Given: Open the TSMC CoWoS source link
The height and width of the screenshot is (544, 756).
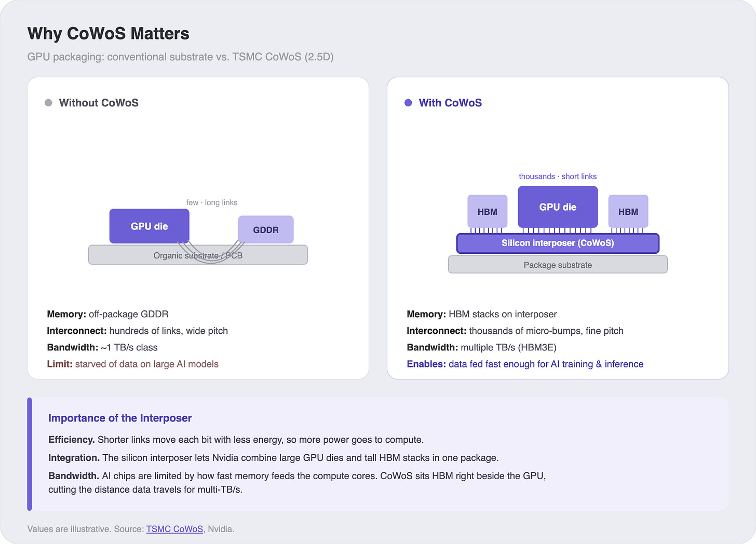Looking at the screenshot, I should pyautogui.click(x=174, y=529).
